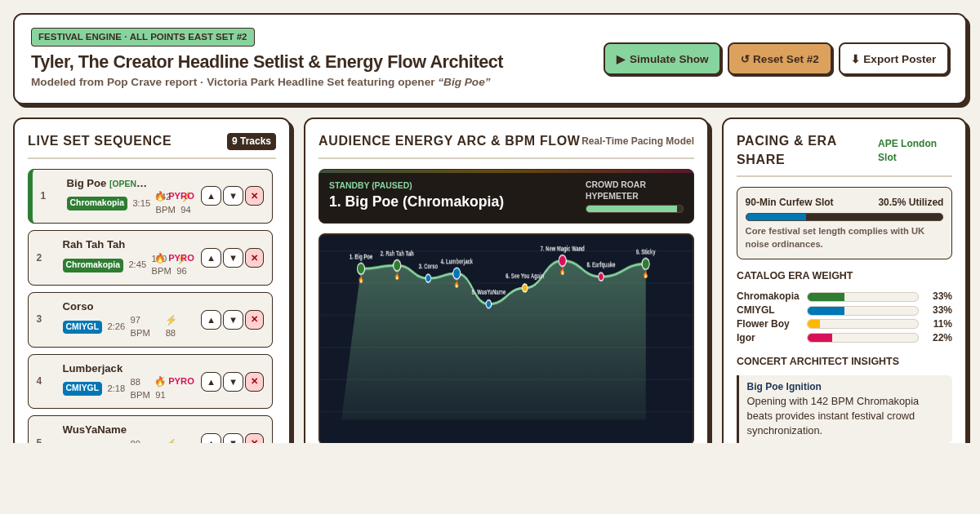
Task: Select the Rah Tah Tah track title
Action: (94, 245)
